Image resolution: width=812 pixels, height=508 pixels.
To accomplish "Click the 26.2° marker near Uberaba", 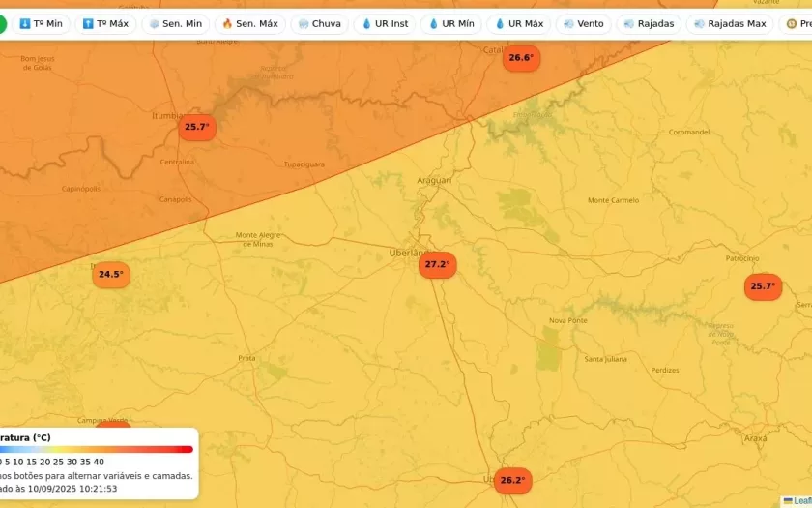I will [512, 480].
